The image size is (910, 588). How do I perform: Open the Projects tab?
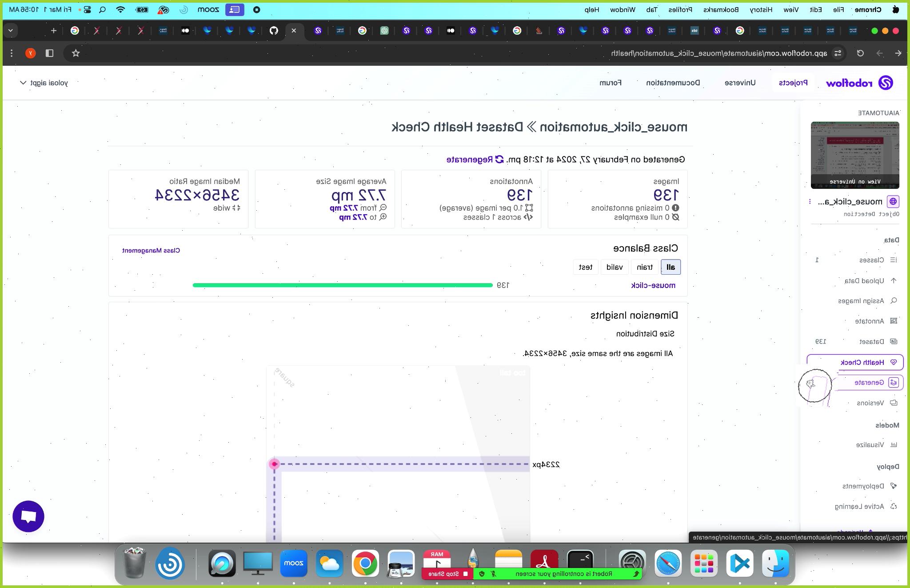coord(793,83)
